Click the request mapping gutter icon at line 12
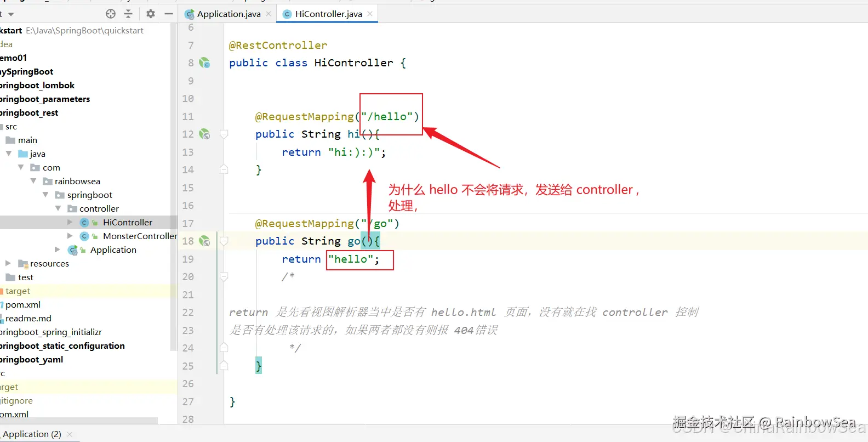 click(x=204, y=134)
